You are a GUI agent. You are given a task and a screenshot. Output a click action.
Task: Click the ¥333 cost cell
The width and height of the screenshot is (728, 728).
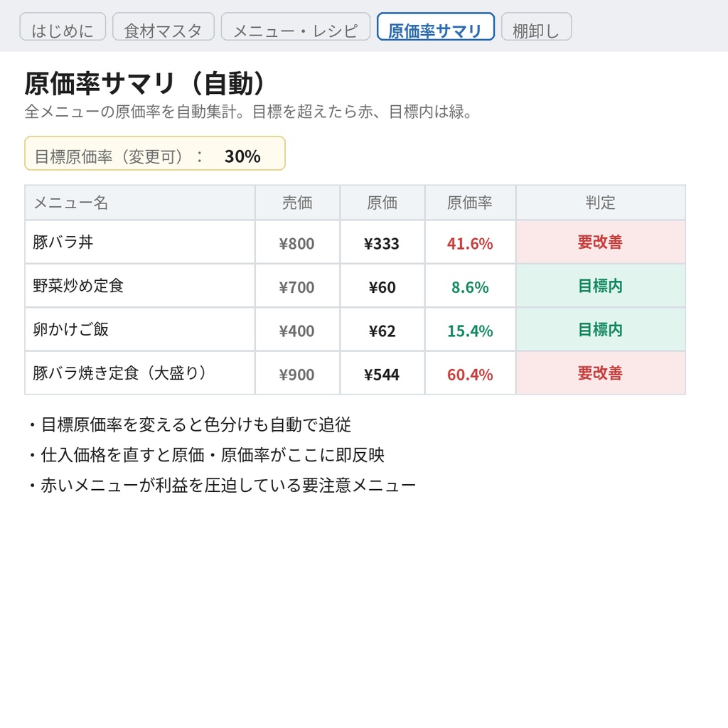(x=382, y=243)
